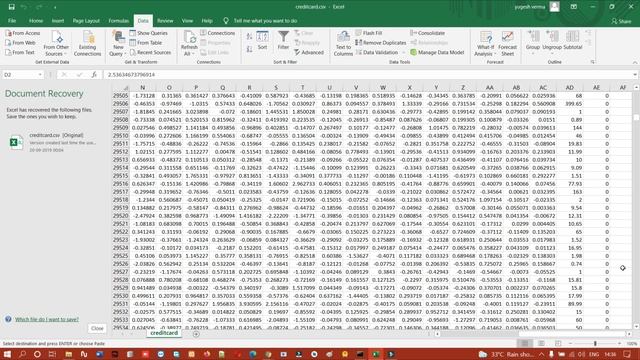Open the View tab
The width and height of the screenshot is (640, 360).
tap(187, 21)
